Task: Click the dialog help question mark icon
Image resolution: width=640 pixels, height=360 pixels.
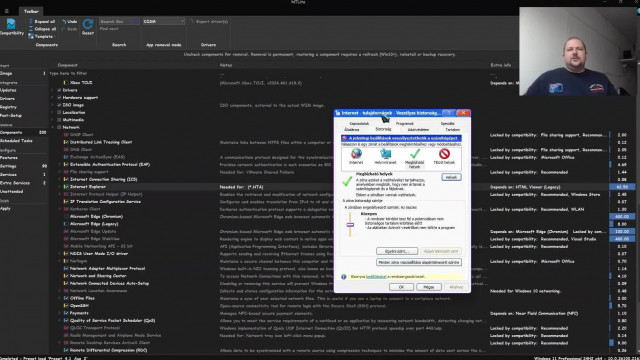Action: click(449, 113)
